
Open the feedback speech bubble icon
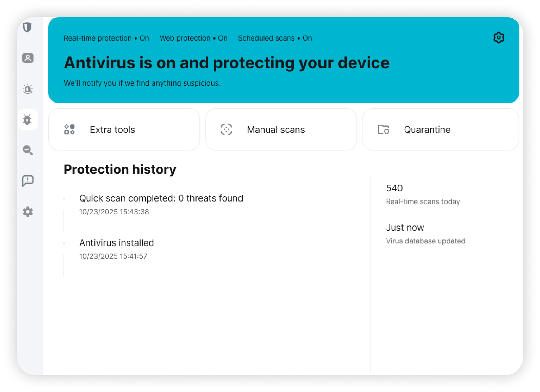pyautogui.click(x=28, y=181)
